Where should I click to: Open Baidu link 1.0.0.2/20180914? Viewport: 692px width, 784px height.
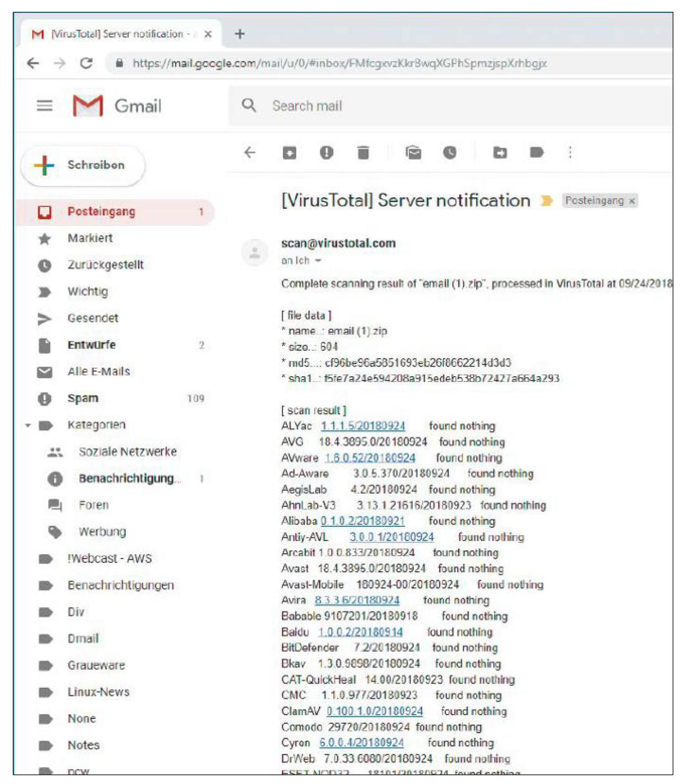[360, 632]
